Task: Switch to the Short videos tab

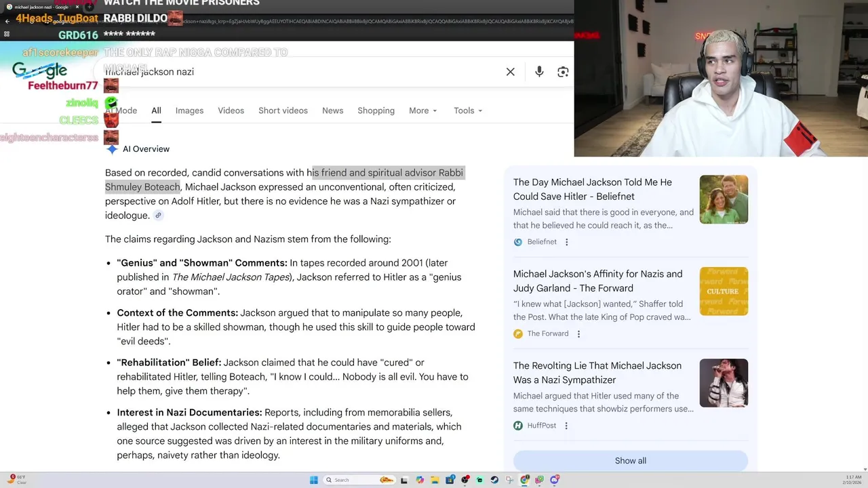Action: 283,110
